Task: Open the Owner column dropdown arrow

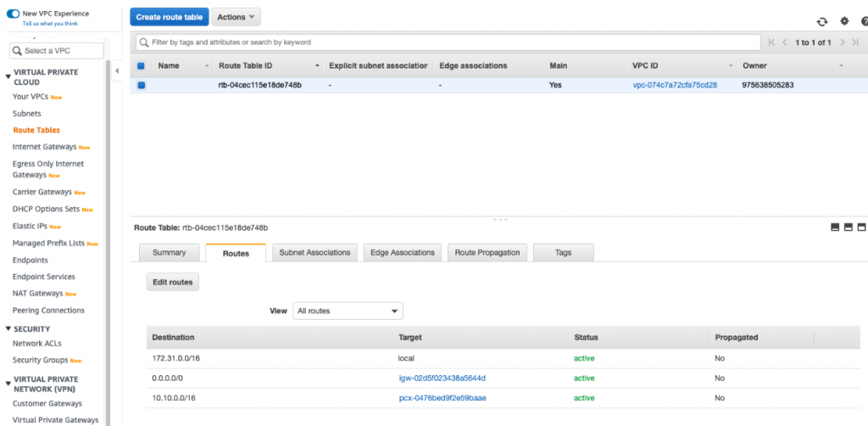Action: (841, 66)
